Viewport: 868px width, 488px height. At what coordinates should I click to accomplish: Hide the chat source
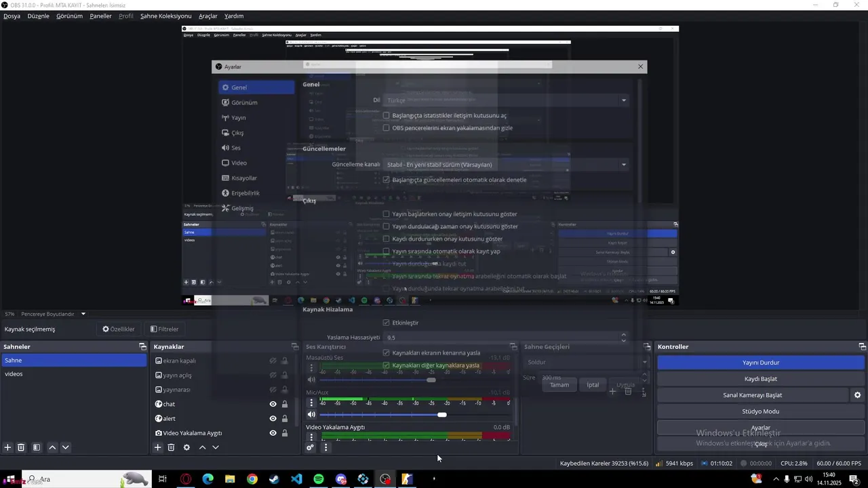coord(273,404)
